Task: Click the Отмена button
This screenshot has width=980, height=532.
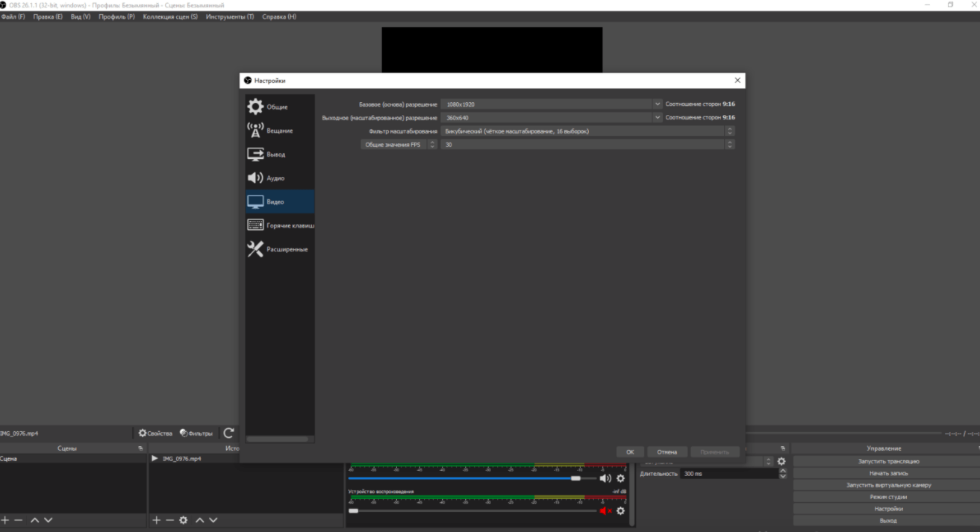Action: click(667, 451)
